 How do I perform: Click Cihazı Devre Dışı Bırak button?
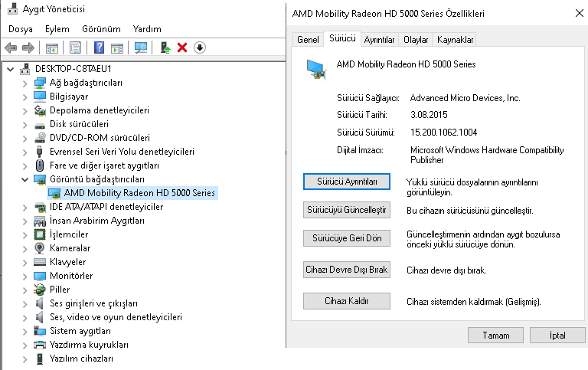347,270
